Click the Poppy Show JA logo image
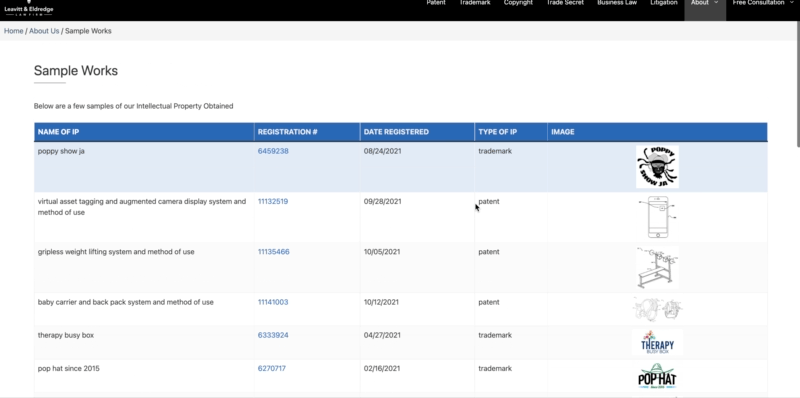 click(x=657, y=167)
